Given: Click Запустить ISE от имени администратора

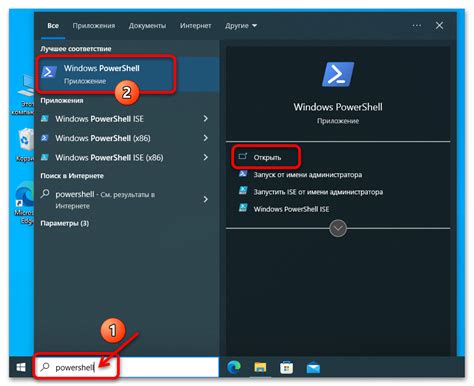Looking at the screenshot, I should [x=318, y=192].
